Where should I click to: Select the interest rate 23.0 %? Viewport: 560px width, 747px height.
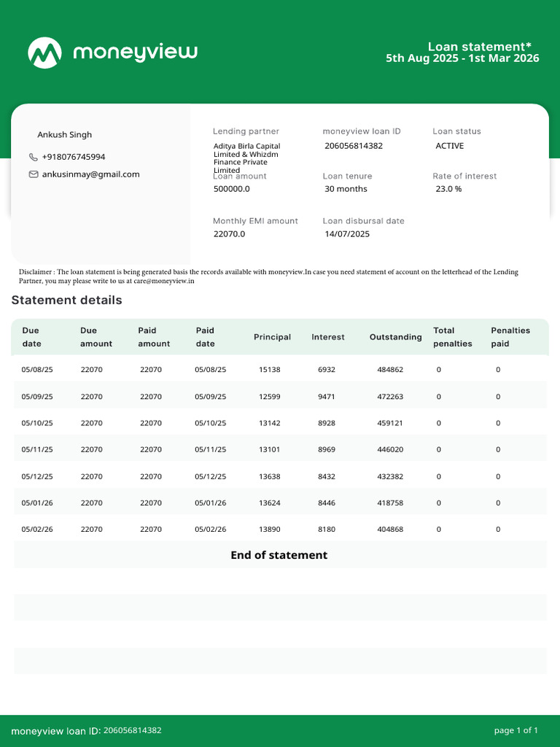click(448, 189)
